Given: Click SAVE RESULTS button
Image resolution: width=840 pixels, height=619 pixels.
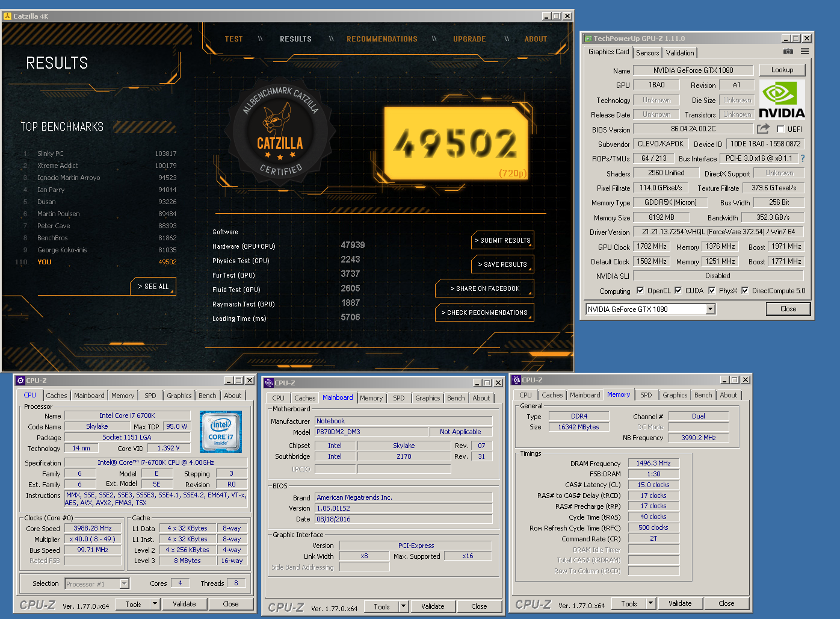Looking at the screenshot, I should (502, 264).
